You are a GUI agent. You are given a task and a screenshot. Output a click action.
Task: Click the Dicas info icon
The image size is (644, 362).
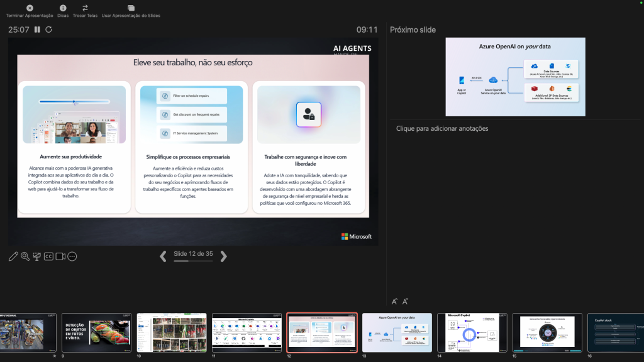pyautogui.click(x=63, y=8)
